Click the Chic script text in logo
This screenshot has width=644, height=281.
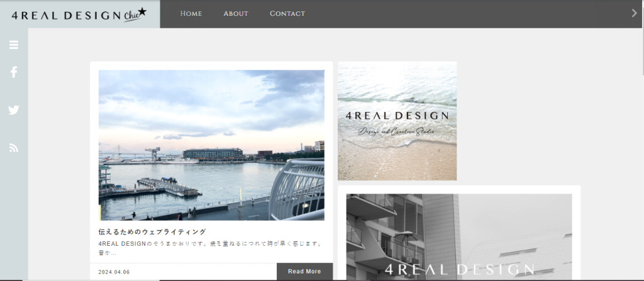tap(131, 16)
